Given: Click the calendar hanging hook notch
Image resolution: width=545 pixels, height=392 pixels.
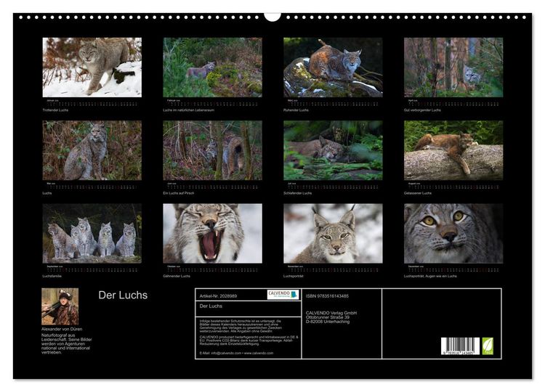Looking at the screenshot, I should [272, 17].
